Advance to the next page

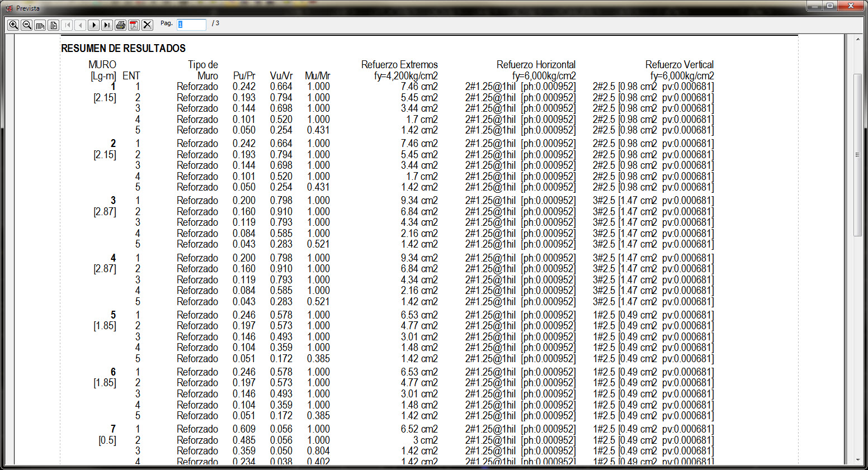point(94,25)
